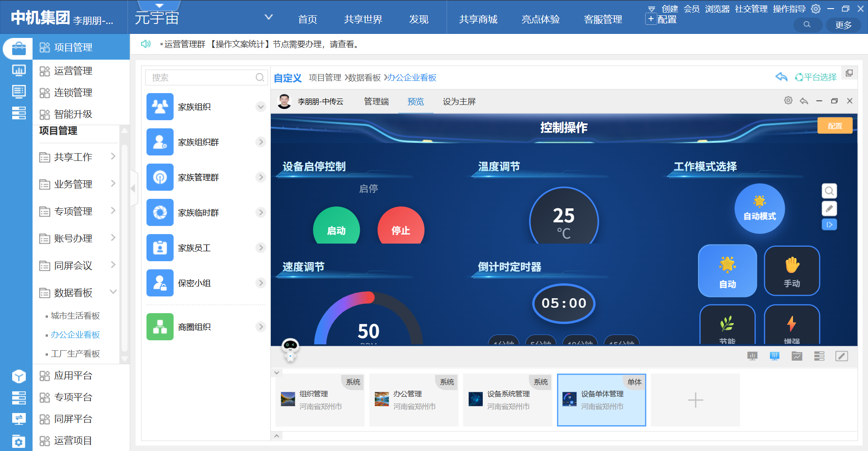Click the 平台选择 link

pyautogui.click(x=816, y=77)
